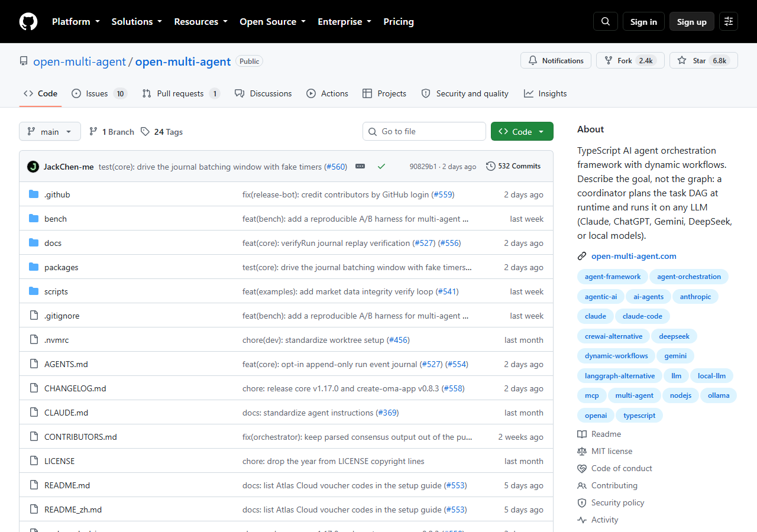Viewport: 757px width, 532px height.
Task: Click the Sign in button
Action: (643, 21)
